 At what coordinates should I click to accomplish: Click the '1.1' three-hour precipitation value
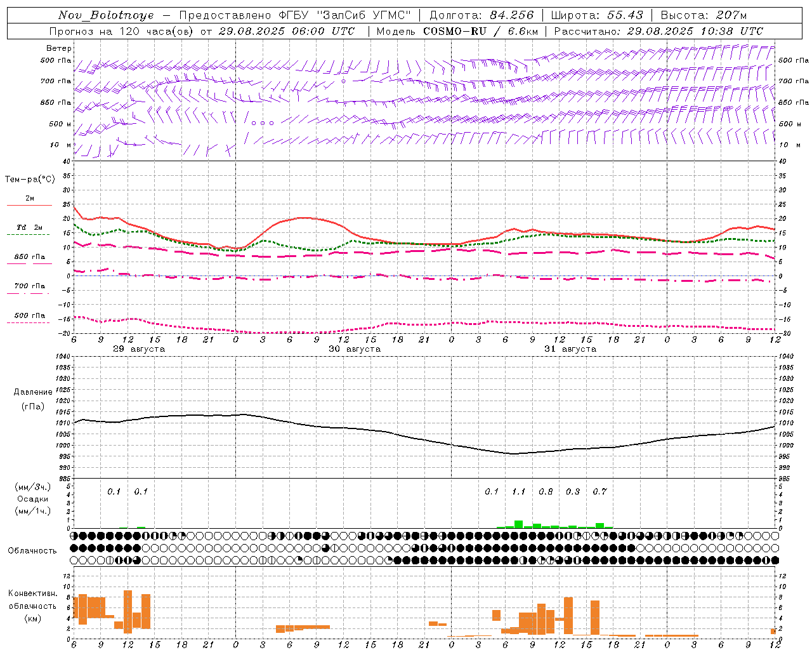(x=519, y=491)
